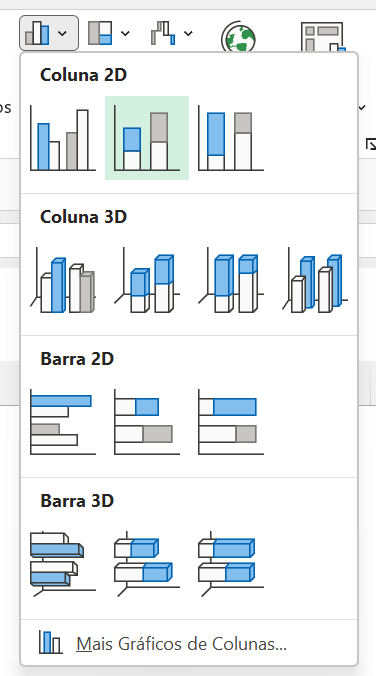
Task: Pick the 2D 100% stacked column chart
Action: [231, 138]
